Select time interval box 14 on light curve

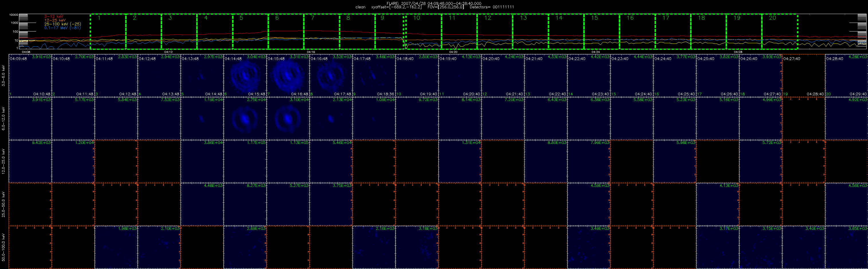pyautogui.click(x=566, y=32)
